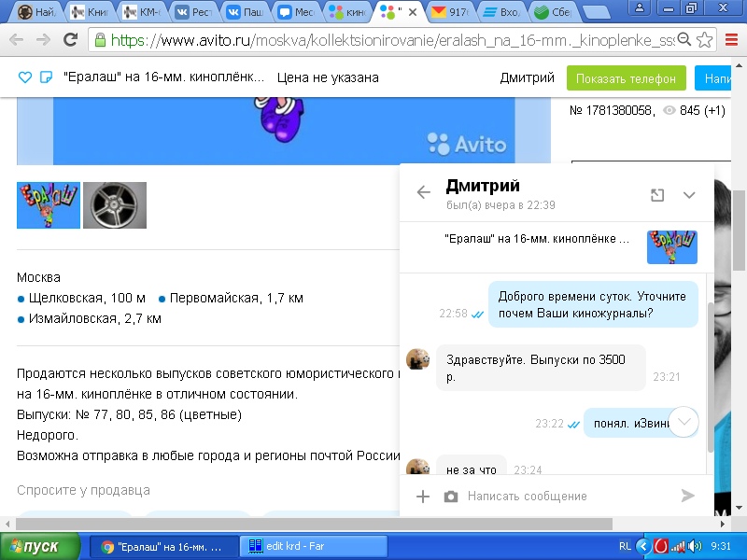747x560 pixels.
Task: Click the chat panel scrollbar
Action: [x=711, y=377]
